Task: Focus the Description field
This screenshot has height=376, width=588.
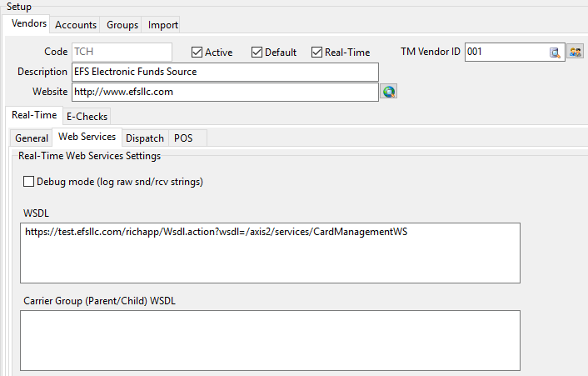Action: [225, 72]
